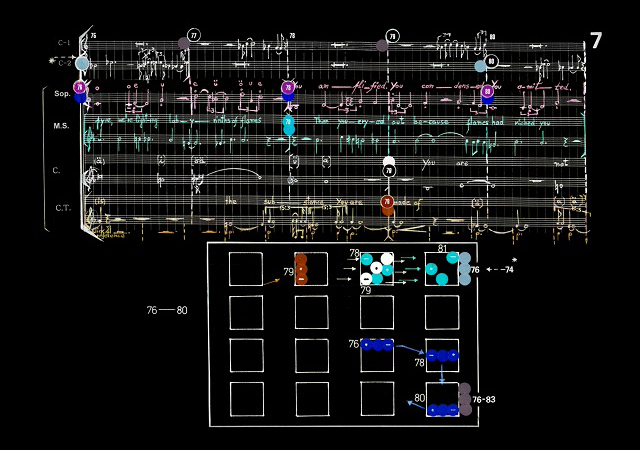
Task: Click the 74 label right of the grid
Action: tap(509, 270)
